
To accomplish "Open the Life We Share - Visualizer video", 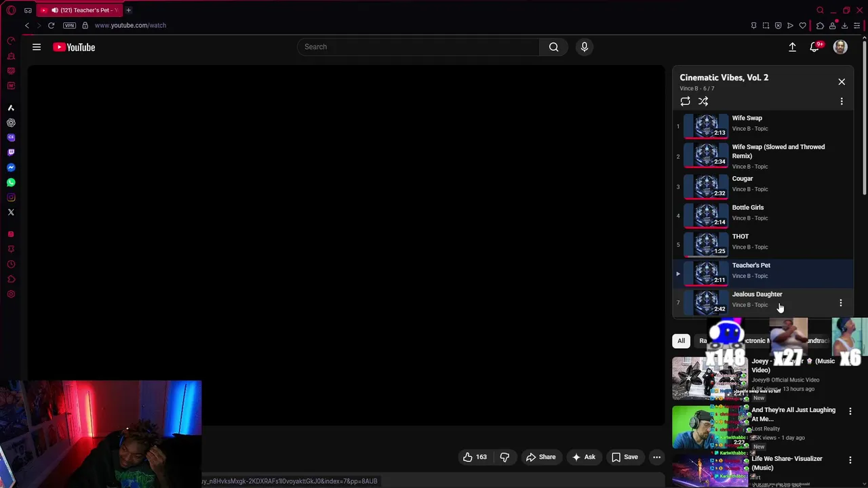I will click(787, 463).
